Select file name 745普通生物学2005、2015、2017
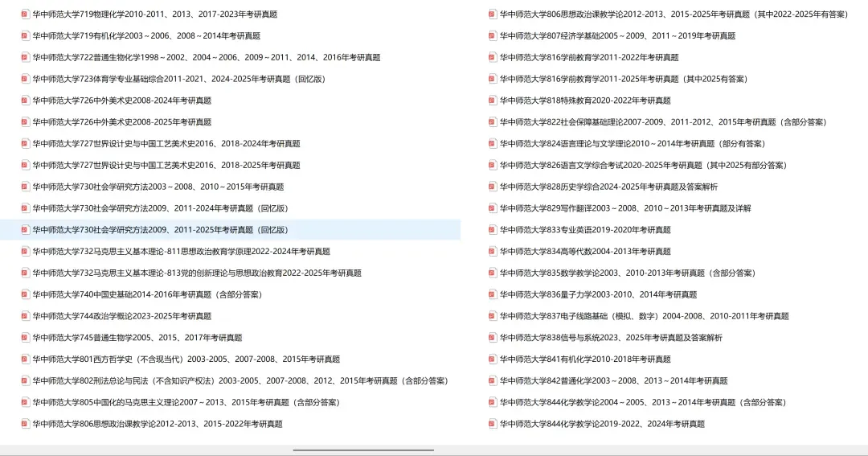 pos(137,338)
